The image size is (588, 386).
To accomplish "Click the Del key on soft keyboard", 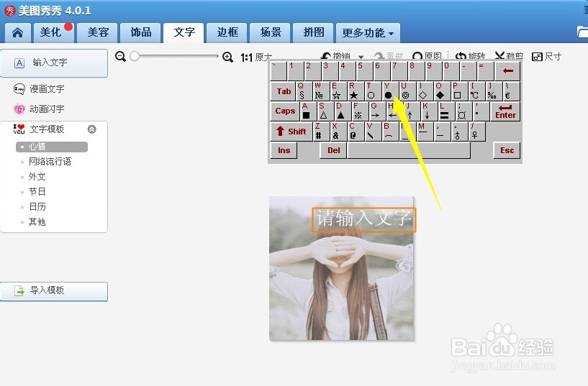I will pyautogui.click(x=333, y=150).
